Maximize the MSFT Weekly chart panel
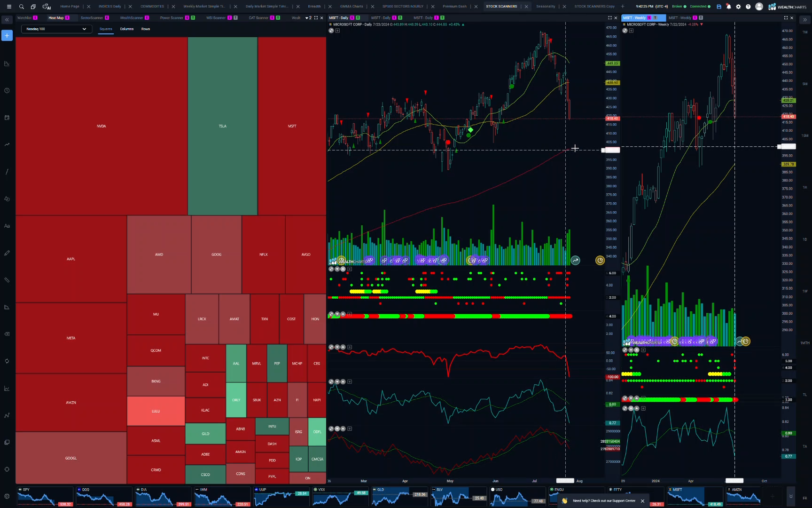Viewport: 812px width, 508px height. (x=786, y=18)
